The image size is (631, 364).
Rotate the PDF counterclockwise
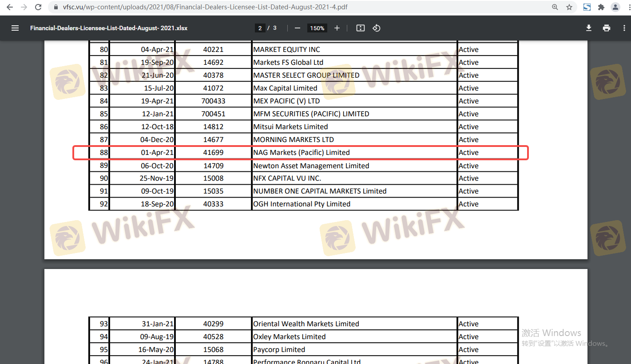pyautogui.click(x=377, y=28)
